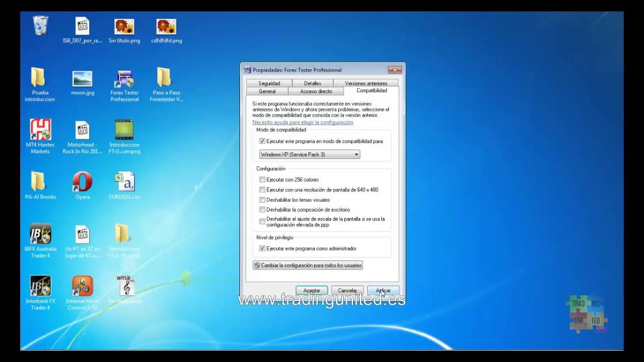Select the Prueba introduccion folder icon

[x=39, y=78]
